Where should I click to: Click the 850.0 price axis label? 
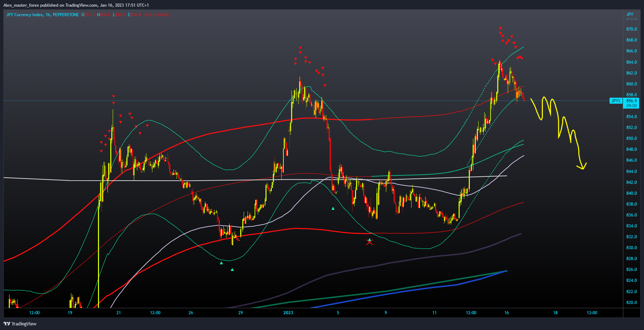631,138
